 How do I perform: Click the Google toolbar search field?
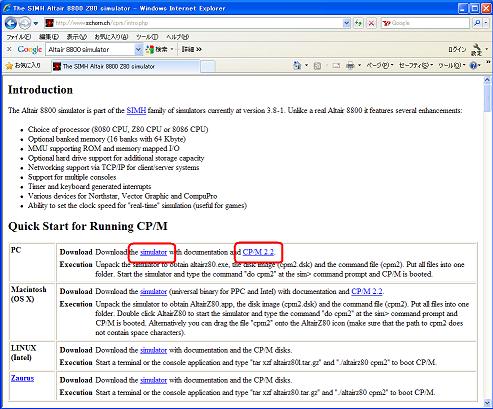click(89, 49)
